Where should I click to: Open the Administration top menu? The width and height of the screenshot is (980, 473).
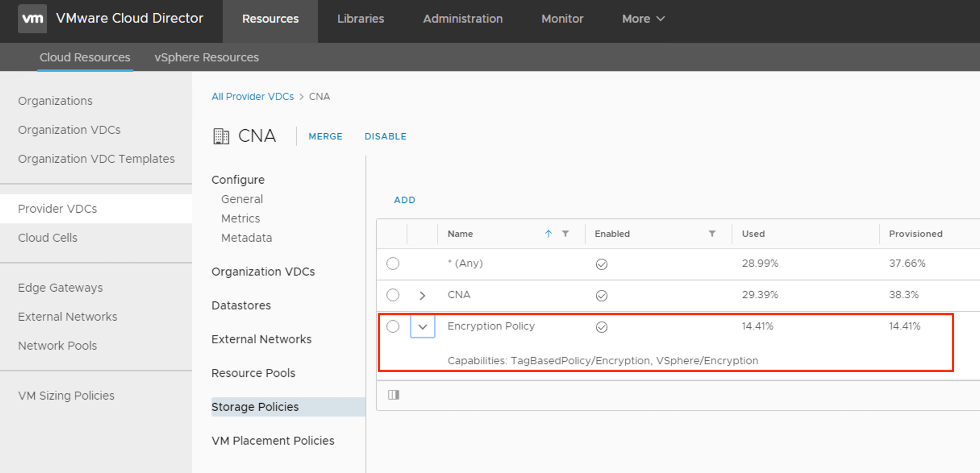pos(463,19)
